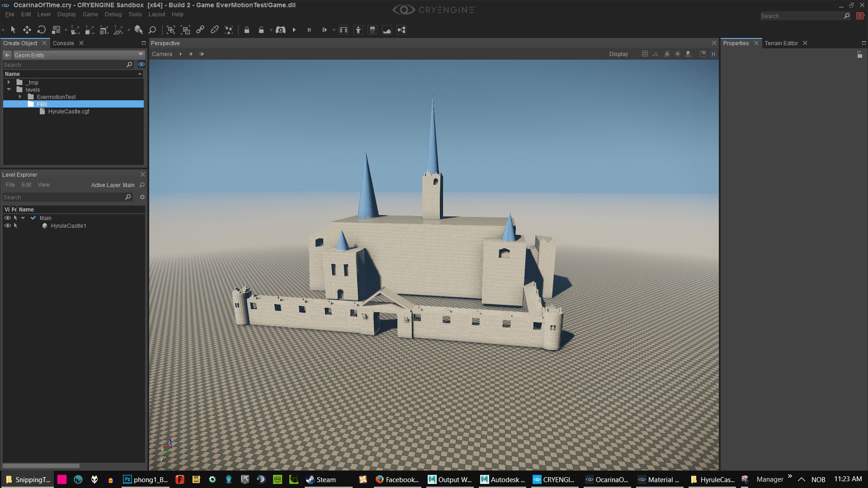This screenshot has height=488, width=868.
Task: Click the Name column sort arrow
Action: click(140, 74)
